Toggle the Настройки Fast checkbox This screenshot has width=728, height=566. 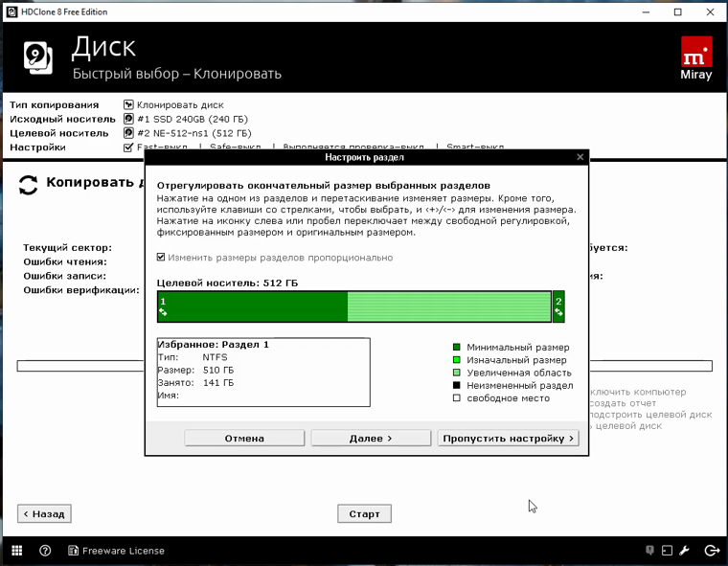128,147
